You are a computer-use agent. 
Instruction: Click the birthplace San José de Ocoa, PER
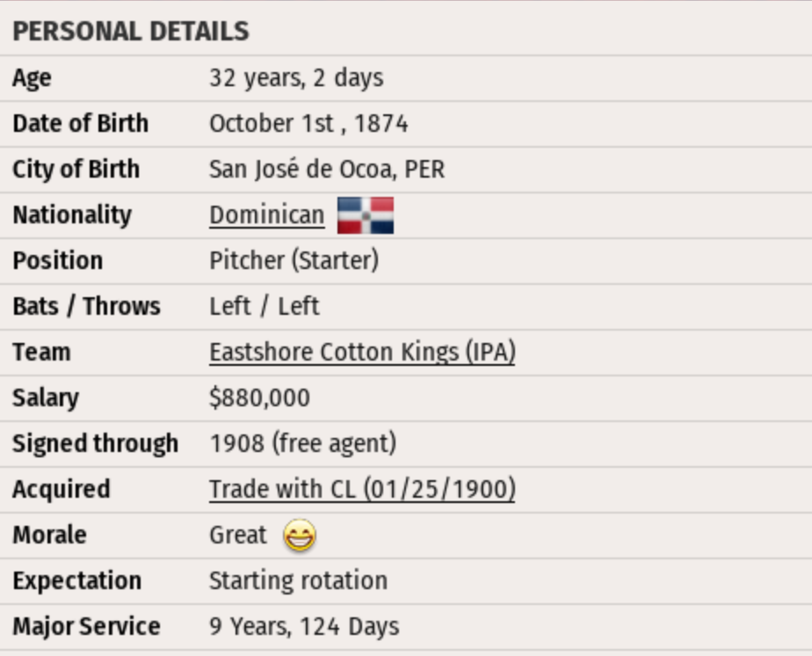[x=327, y=170]
